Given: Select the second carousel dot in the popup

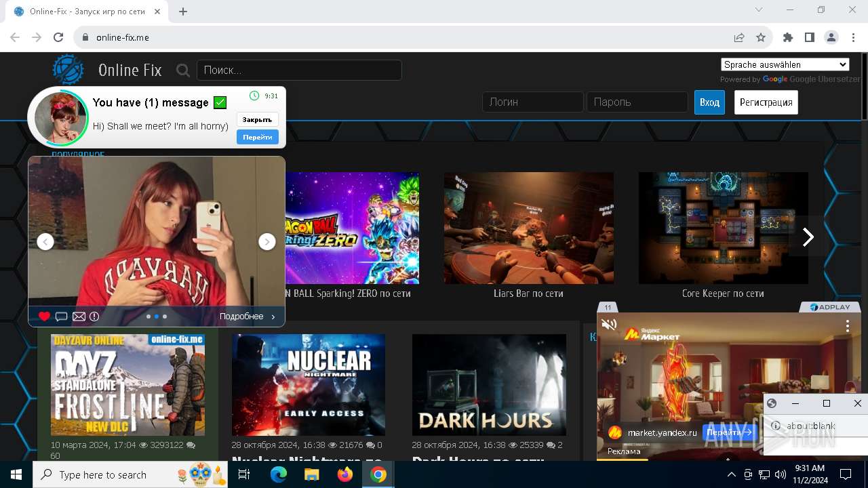Looking at the screenshot, I should click(x=157, y=317).
